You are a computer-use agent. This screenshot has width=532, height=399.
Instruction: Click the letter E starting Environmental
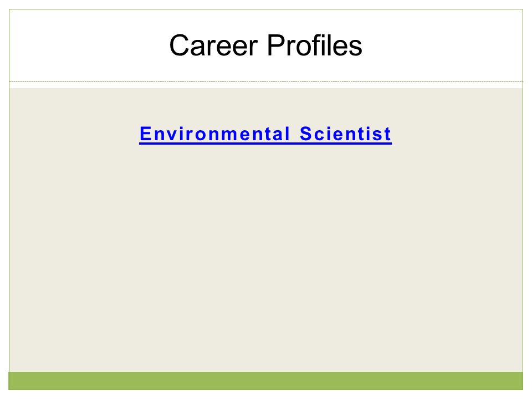(145, 134)
